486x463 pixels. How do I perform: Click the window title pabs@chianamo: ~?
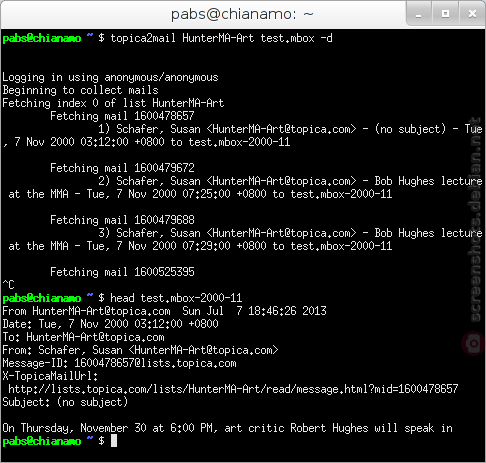242,14
